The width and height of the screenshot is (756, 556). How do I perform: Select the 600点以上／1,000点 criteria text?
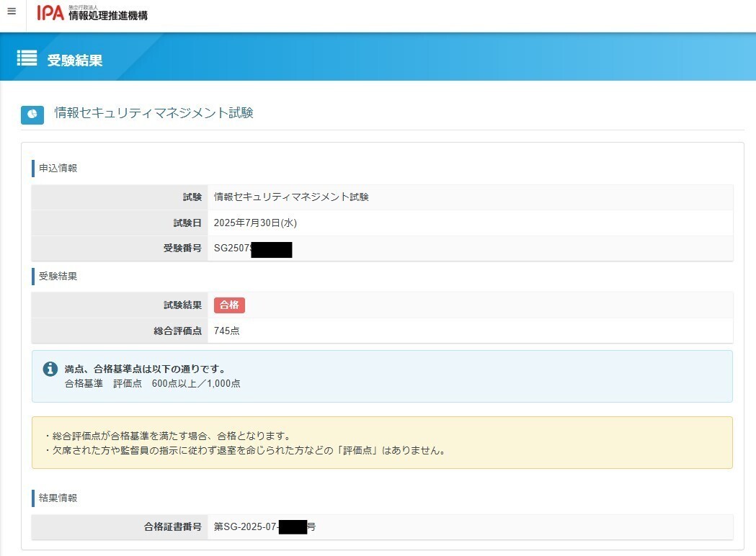[x=196, y=384]
